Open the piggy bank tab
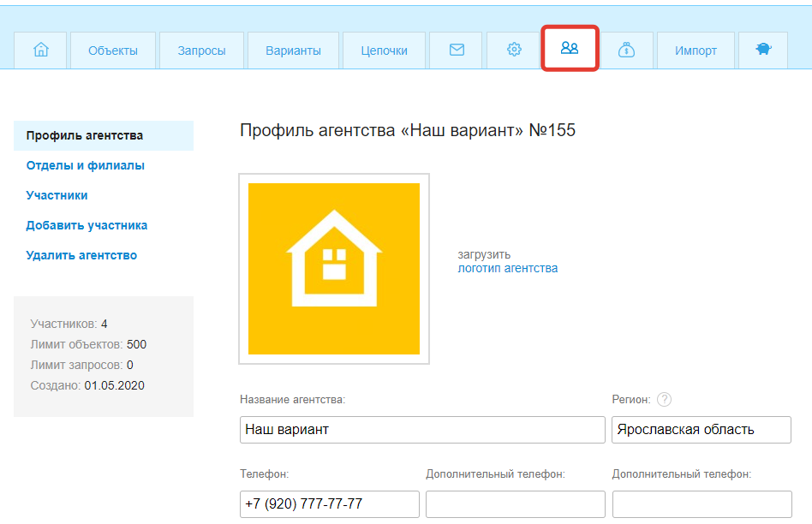The image size is (812, 524). [x=763, y=51]
